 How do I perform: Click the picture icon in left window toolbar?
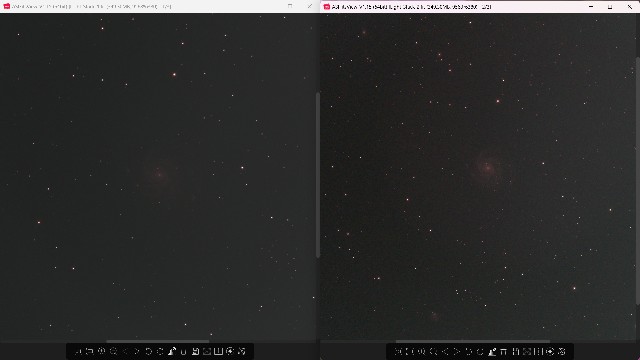(207, 351)
